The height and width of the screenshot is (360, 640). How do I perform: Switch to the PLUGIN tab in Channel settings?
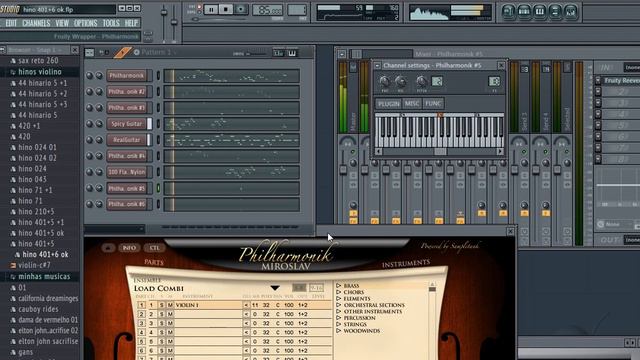coord(389,104)
